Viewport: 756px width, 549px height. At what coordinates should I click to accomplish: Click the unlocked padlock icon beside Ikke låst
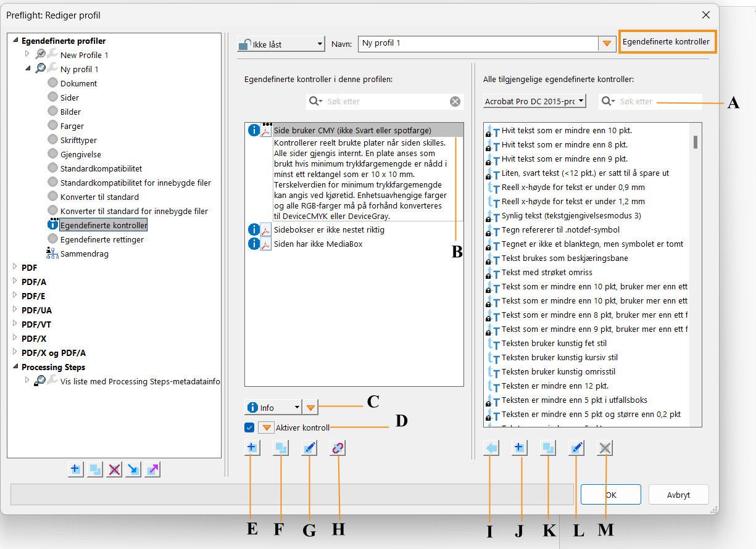(244, 44)
